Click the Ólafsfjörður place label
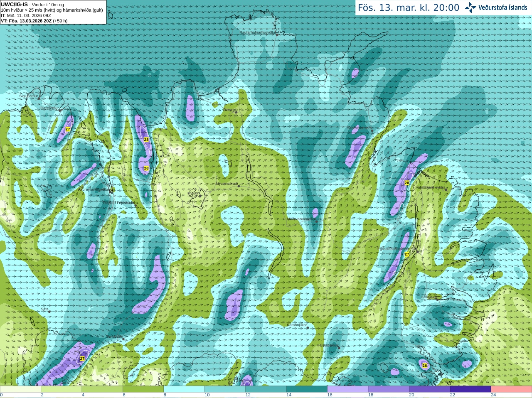Viewport: 532px width, 398px height. coord(49,108)
